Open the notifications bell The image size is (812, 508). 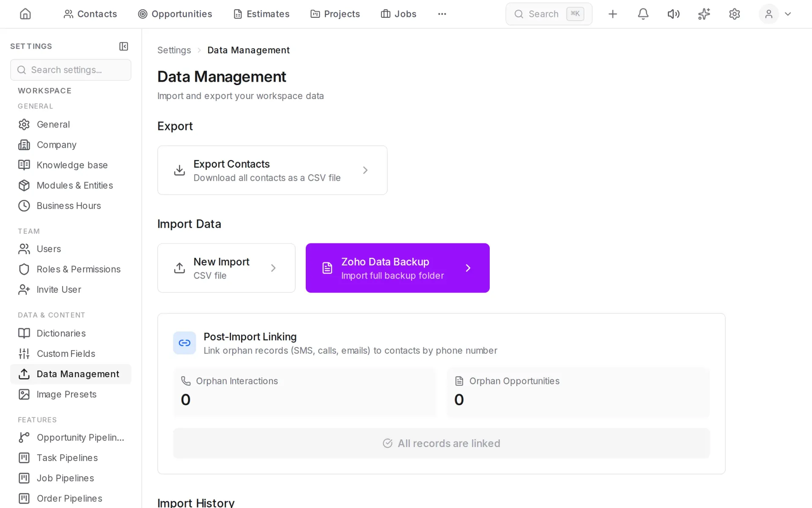click(643, 14)
